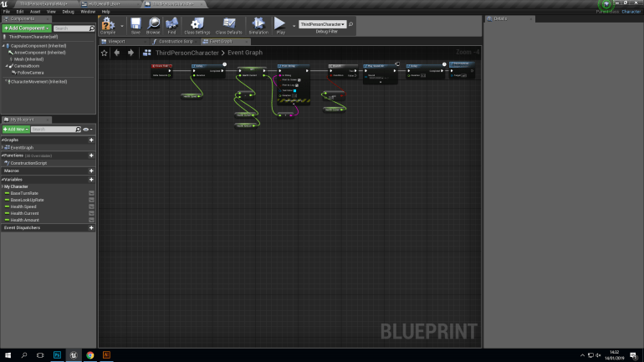Click the search icon in My Blueprint
The height and width of the screenshot is (362, 644).
(x=78, y=130)
